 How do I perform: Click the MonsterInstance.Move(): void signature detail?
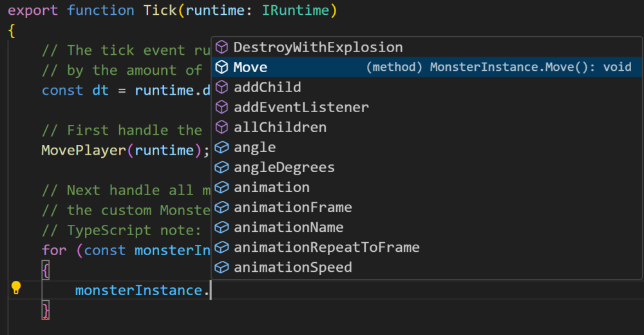pyautogui.click(x=499, y=67)
